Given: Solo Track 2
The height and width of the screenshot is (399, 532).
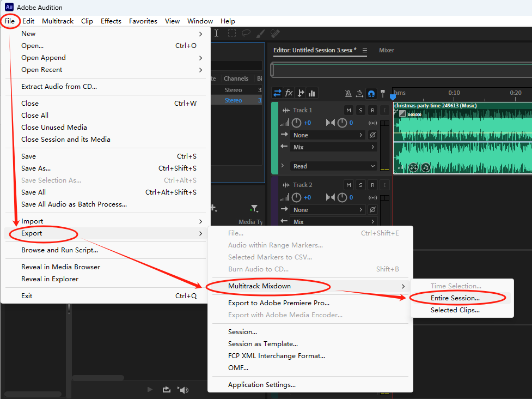Looking at the screenshot, I should coord(360,185).
